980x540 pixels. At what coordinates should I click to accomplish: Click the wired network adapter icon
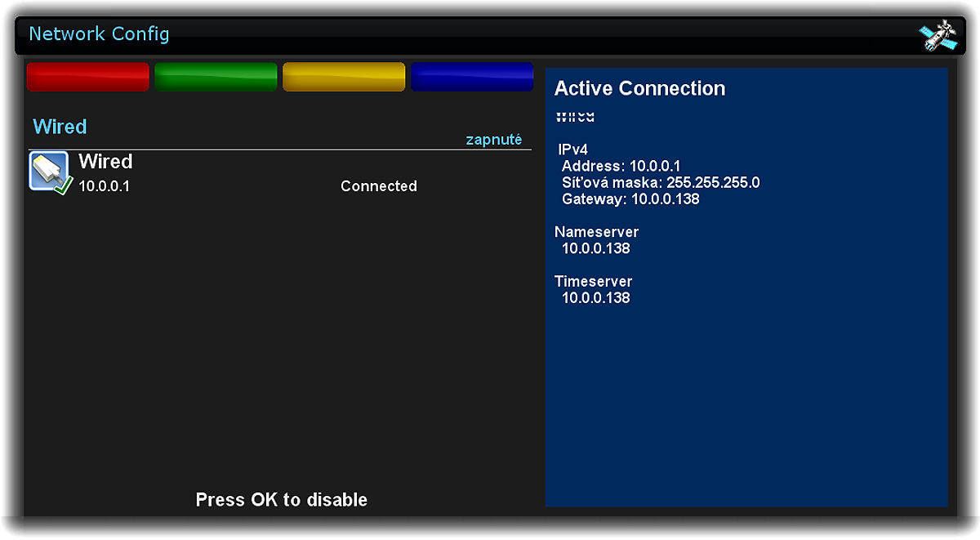point(51,172)
